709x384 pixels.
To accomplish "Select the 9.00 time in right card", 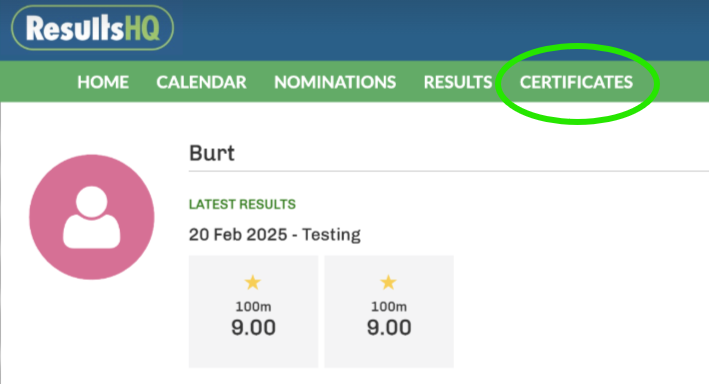I will click(389, 327).
